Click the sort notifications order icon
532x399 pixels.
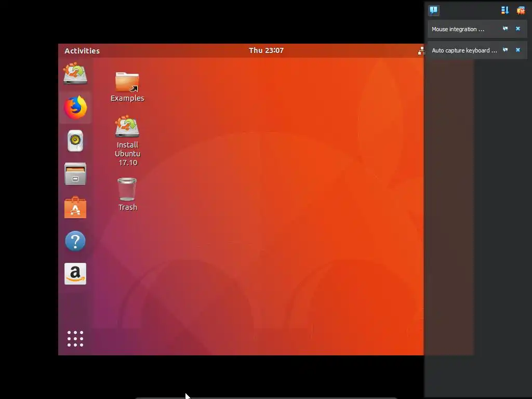click(x=505, y=10)
